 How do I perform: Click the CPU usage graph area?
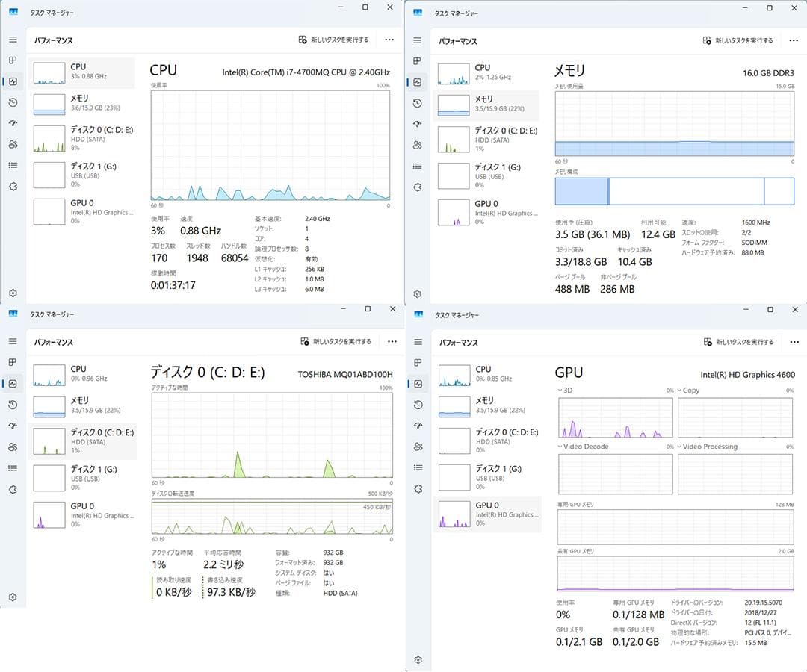click(270, 146)
